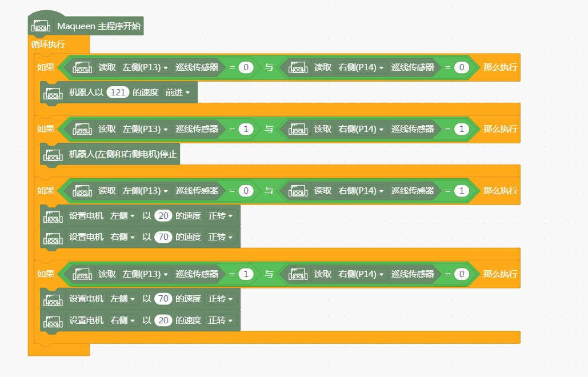588x377 pixels.
Task: Open 左侧(P13) dropdown in third 如果 block
Action: [146, 191]
